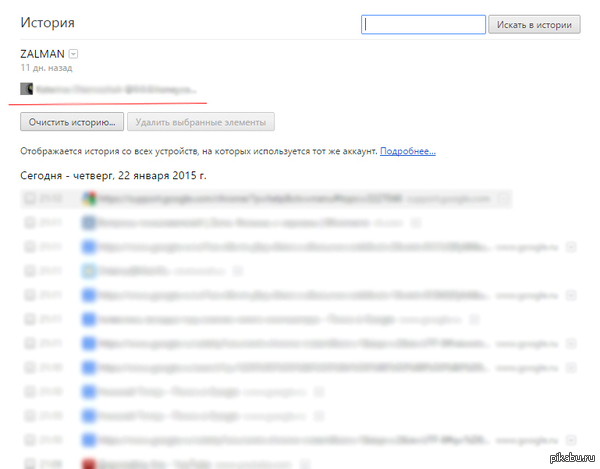
Task: Open dropdown arrow next to the light-blue favicon entry
Action: click(238, 271)
